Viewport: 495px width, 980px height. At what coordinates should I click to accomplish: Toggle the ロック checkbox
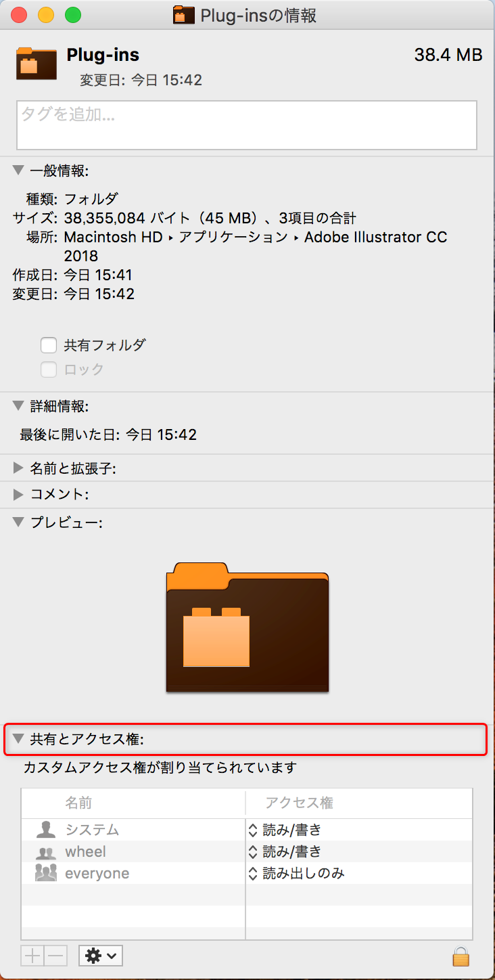tap(48, 370)
